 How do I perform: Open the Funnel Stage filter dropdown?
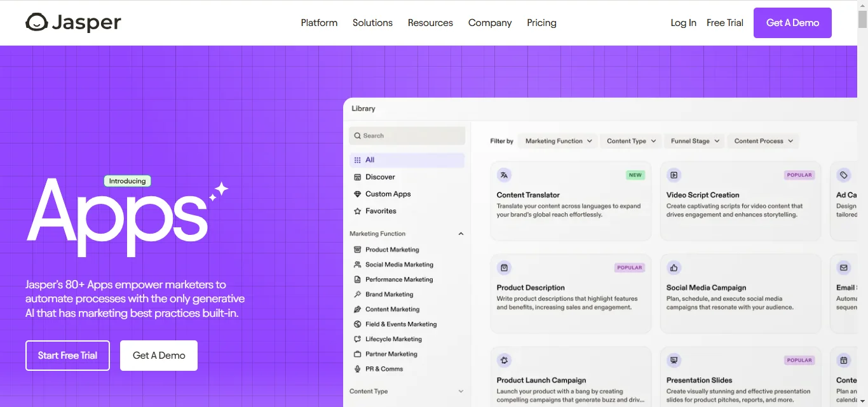[x=695, y=141]
